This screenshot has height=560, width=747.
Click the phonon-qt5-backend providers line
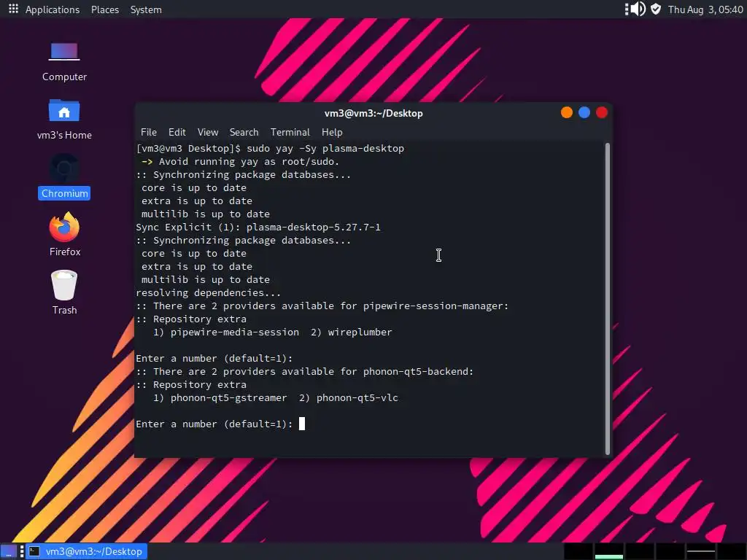point(305,371)
